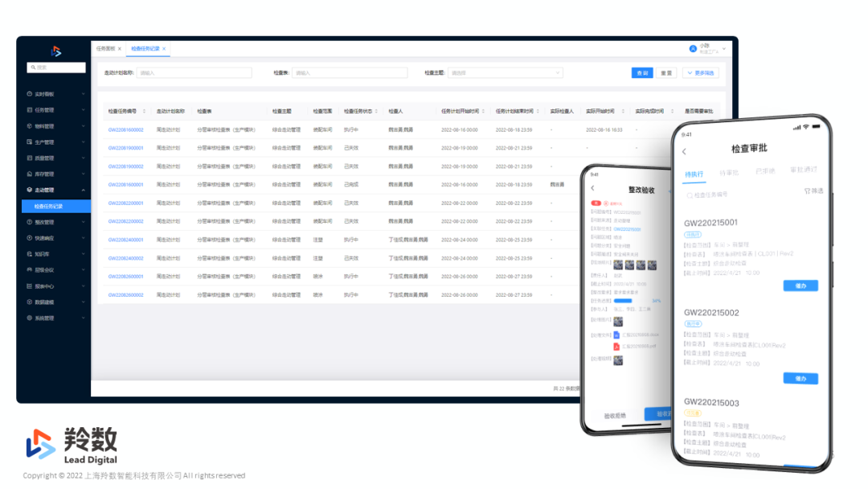Click the user avatar icon top right
This screenshot has height=489, width=868.
point(693,49)
